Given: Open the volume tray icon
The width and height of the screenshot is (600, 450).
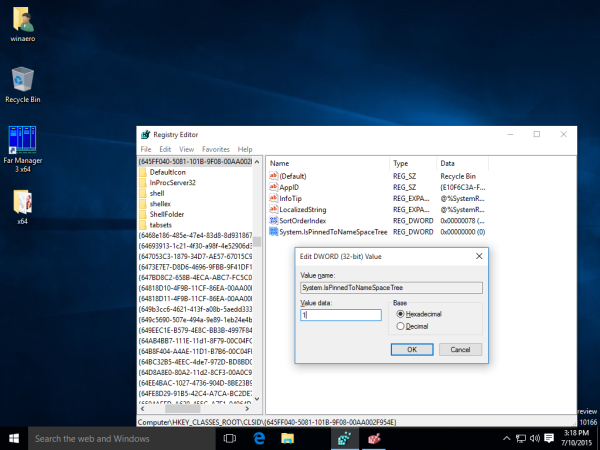Looking at the screenshot, I should point(535,439).
